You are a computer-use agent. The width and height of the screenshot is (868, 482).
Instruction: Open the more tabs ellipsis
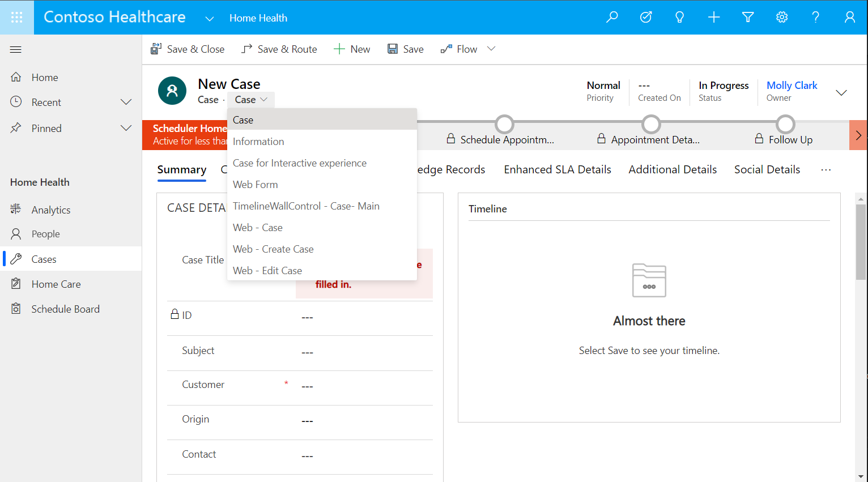(x=826, y=169)
